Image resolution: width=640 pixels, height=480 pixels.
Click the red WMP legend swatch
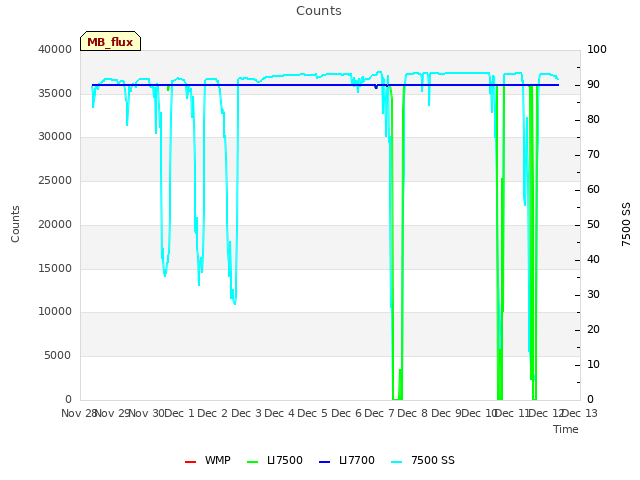(x=191, y=462)
